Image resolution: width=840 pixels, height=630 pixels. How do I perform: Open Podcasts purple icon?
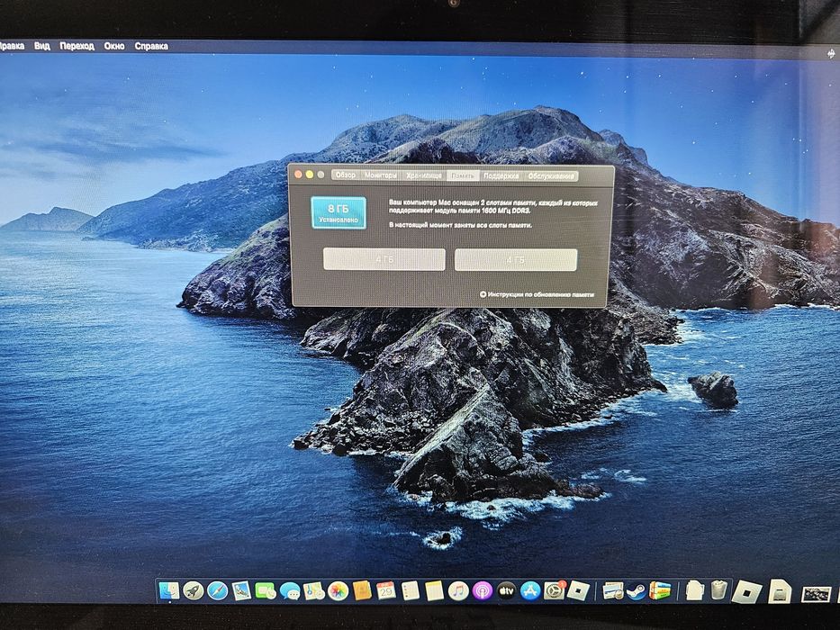point(483,591)
